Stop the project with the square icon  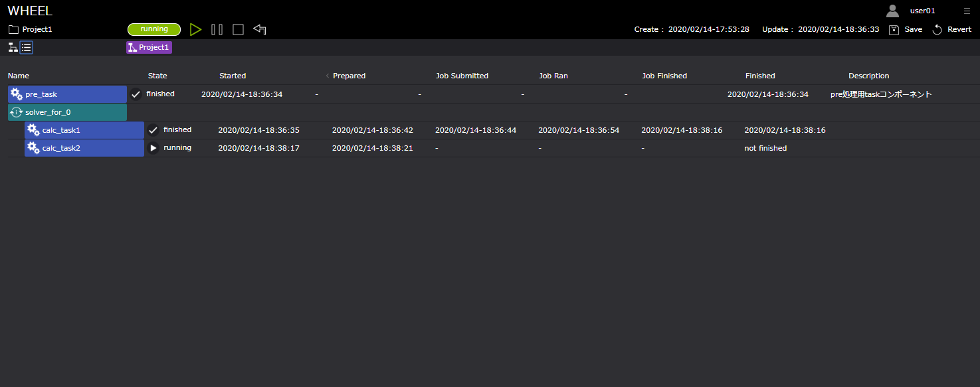point(239,29)
